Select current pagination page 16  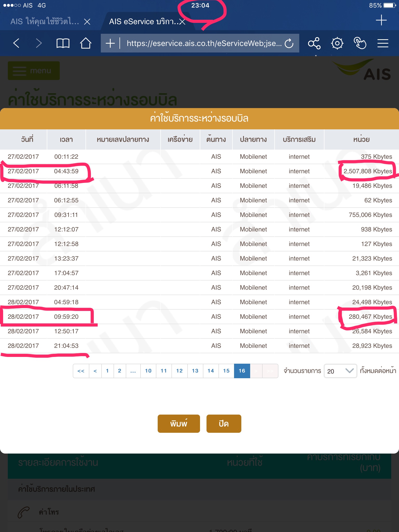[242, 371]
